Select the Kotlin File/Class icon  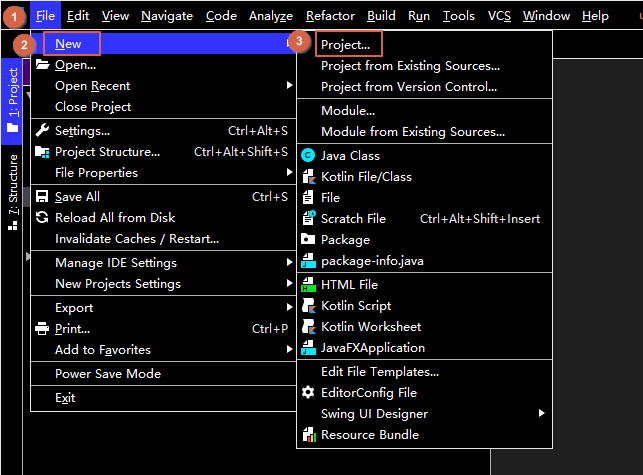(308, 177)
